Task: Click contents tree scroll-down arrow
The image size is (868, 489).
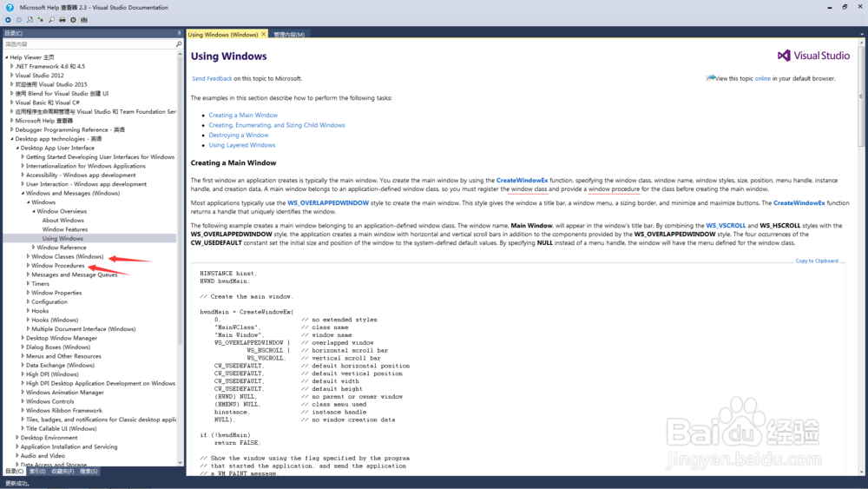Action: pos(180,462)
